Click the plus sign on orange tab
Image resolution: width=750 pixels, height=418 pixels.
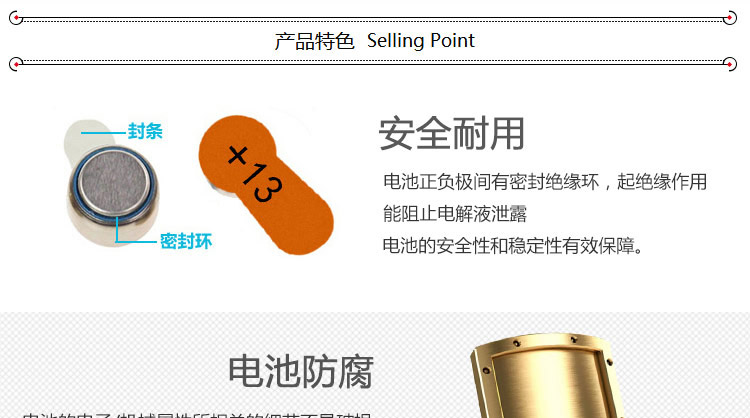pyautogui.click(x=238, y=155)
